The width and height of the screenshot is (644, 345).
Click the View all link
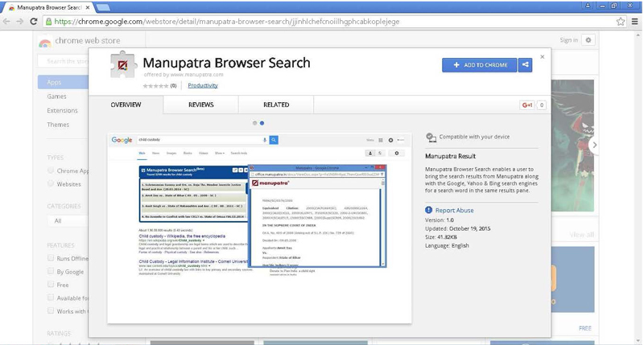(x=581, y=235)
